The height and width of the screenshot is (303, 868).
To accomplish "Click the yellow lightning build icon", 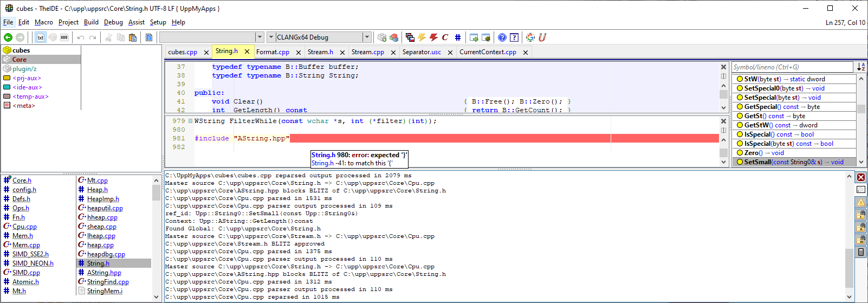I will coord(422,37).
